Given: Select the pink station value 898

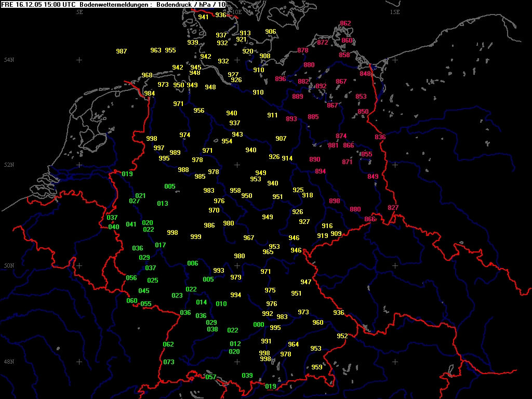Looking at the screenshot, I should 334,201.
